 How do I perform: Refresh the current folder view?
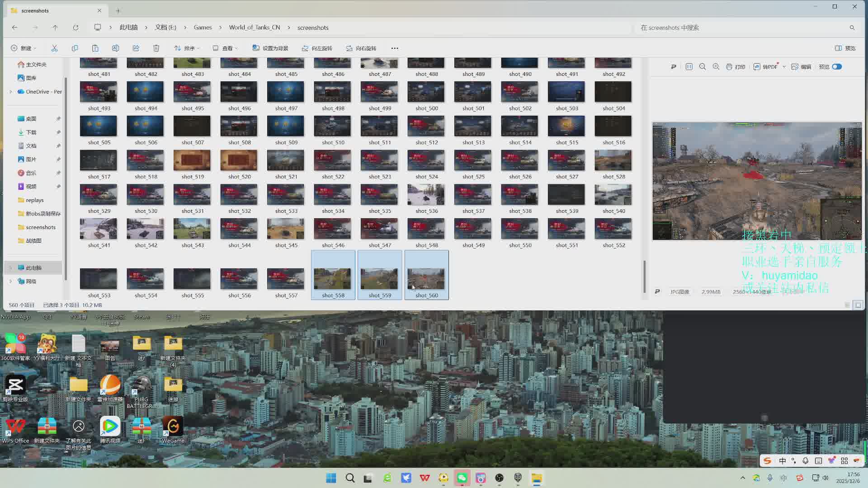(x=75, y=28)
